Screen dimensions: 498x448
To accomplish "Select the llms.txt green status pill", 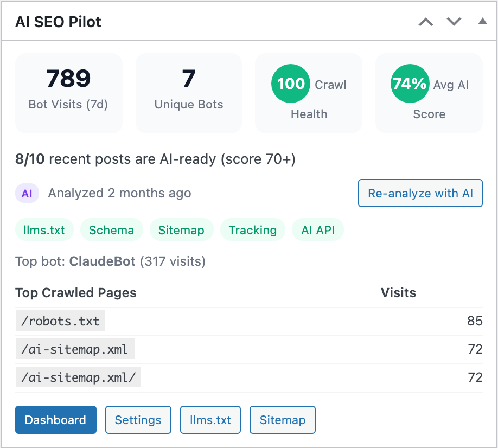I will [44, 229].
